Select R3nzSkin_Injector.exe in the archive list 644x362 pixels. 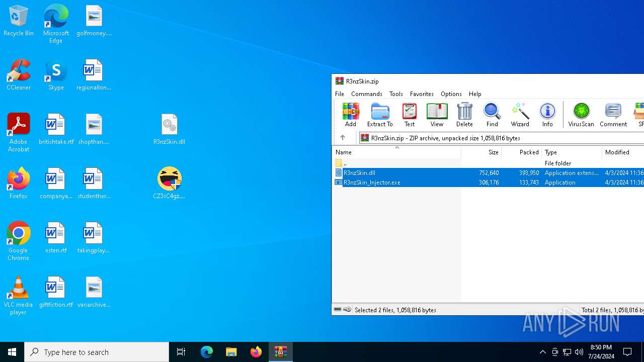coord(372,183)
